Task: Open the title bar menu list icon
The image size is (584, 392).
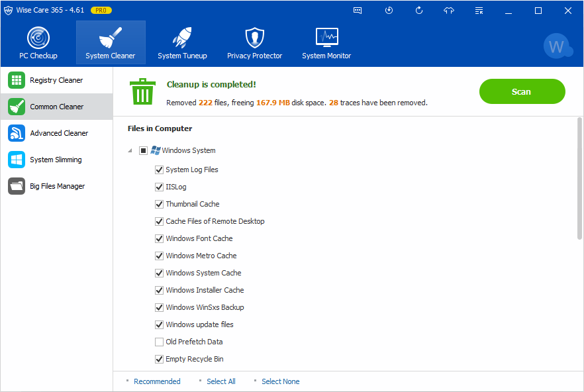Action: click(x=479, y=11)
